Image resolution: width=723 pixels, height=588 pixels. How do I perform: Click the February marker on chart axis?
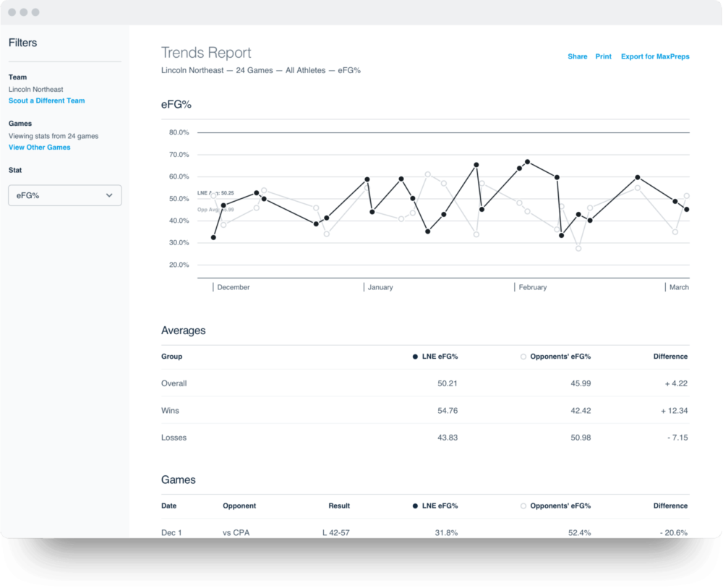click(532, 287)
